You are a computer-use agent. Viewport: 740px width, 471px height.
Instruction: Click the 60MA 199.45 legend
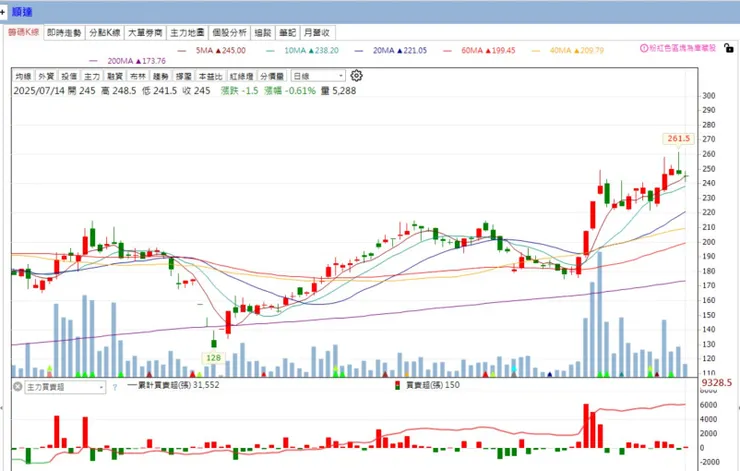coord(479,50)
